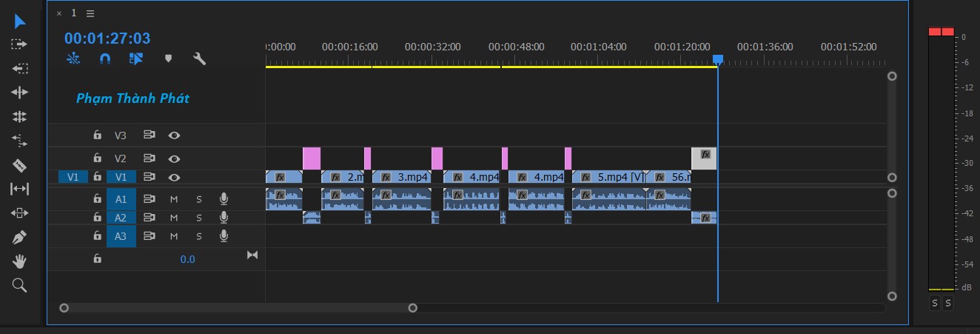Select gray fx clip on V2
Screen dimensions: 980x334
(704, 158)
